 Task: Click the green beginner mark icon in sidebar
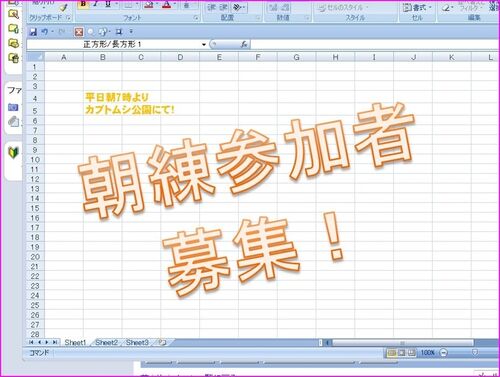pyautogui.click(x=13, y=152)
